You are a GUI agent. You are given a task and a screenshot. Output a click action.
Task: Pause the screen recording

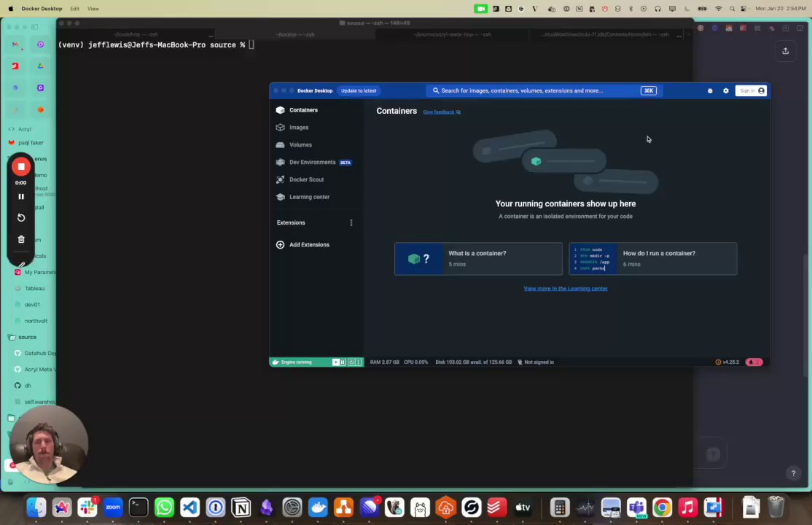21,196
